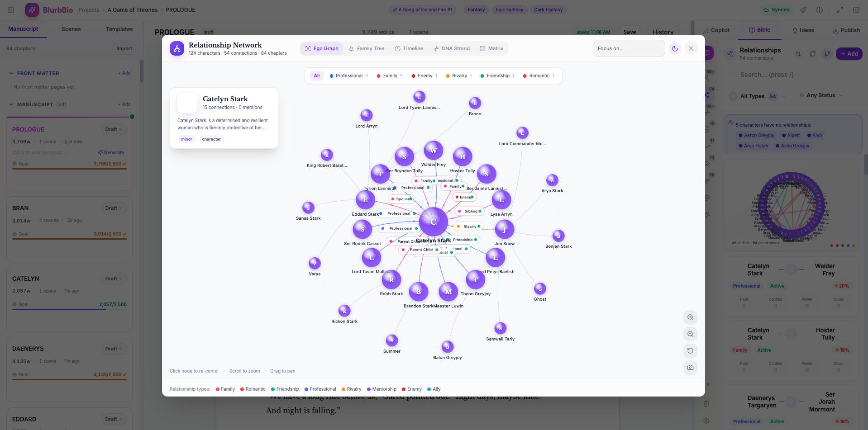
Task: Open DAENERYS chapter Draft status dropdown
Action: (114, 349)
